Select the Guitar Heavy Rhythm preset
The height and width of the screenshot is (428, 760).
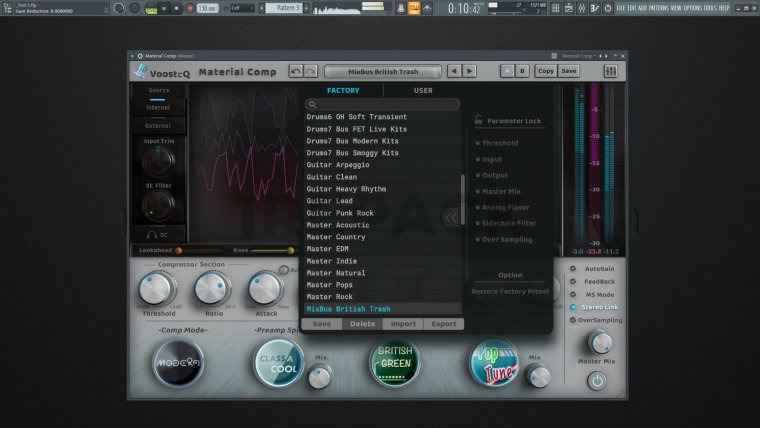(x=346, y=189)
